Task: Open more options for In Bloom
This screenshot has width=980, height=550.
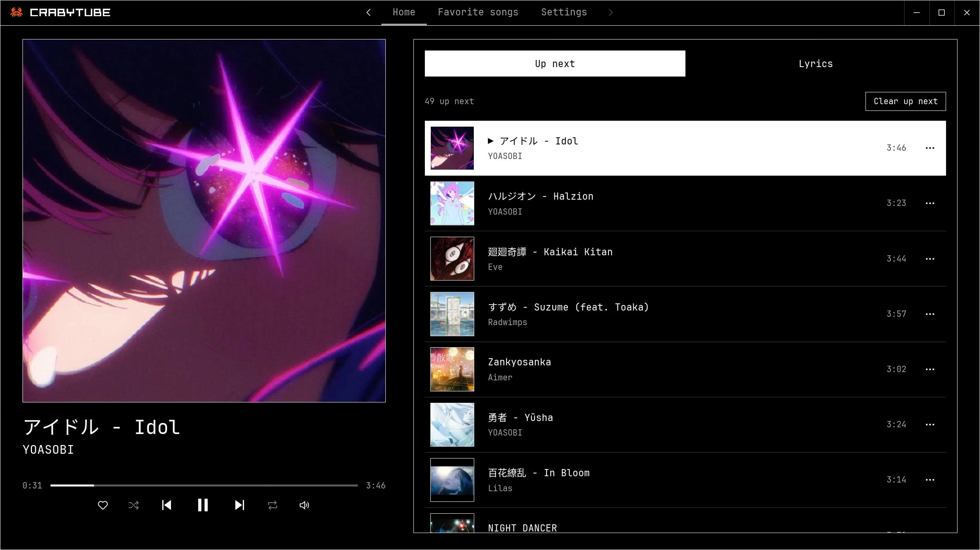Action: 930,480
